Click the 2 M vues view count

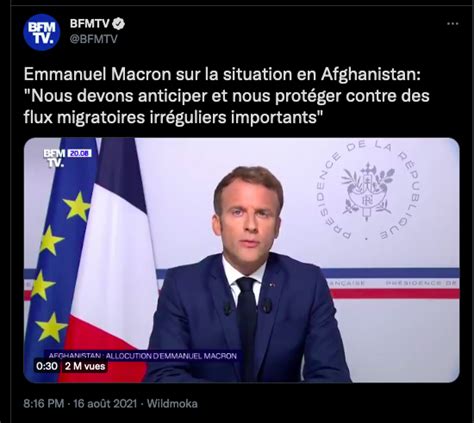(x=85, y=366)
